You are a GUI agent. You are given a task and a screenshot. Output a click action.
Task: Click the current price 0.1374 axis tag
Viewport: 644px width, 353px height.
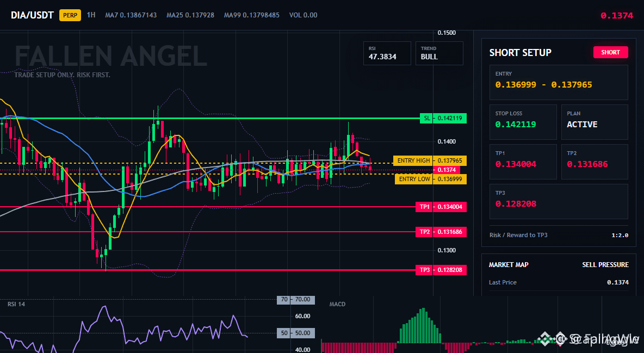pyautogui.click(x=447, y=170)
